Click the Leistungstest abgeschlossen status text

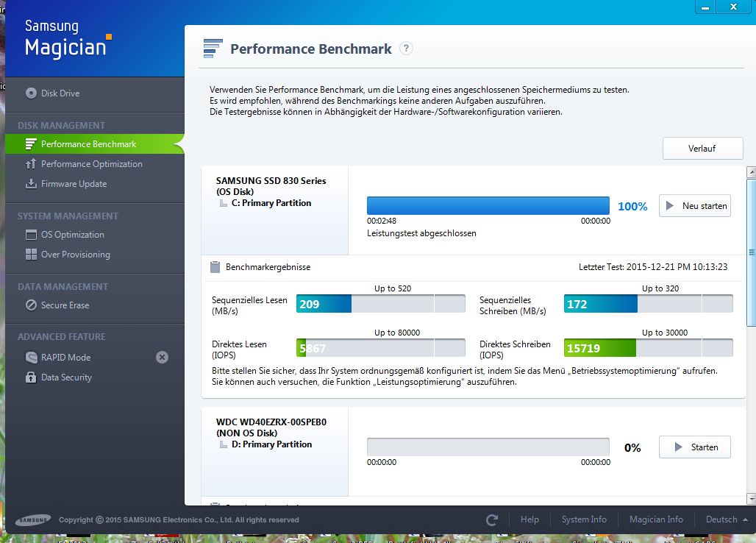[421, 233]
